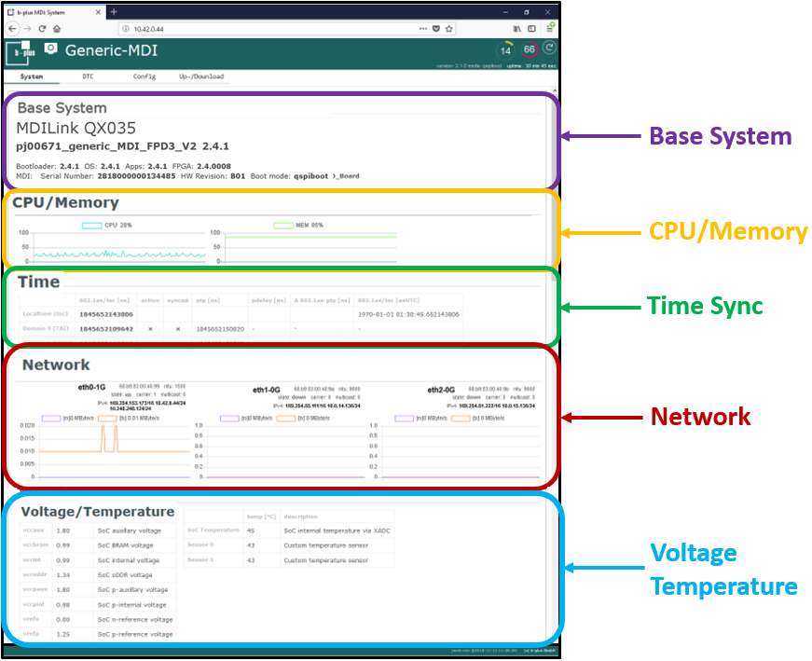Click serial number 2818000000134485
The height and width of the screenshot is (661, 812).
136,176
